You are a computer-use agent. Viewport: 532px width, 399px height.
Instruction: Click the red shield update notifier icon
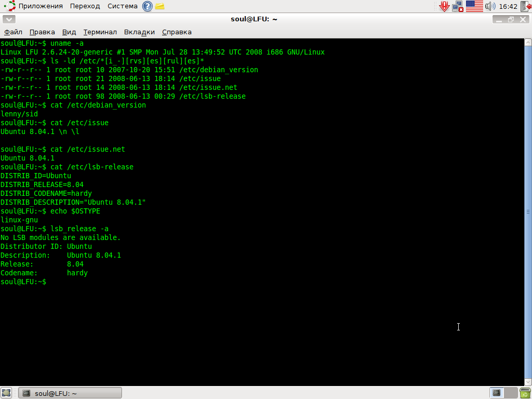coord(444,6)
